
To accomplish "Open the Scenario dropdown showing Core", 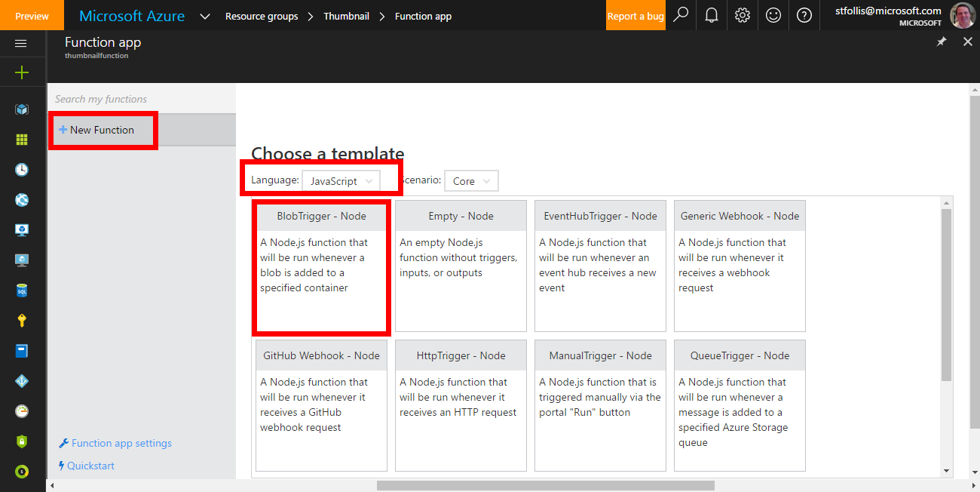I will point(471,181).
